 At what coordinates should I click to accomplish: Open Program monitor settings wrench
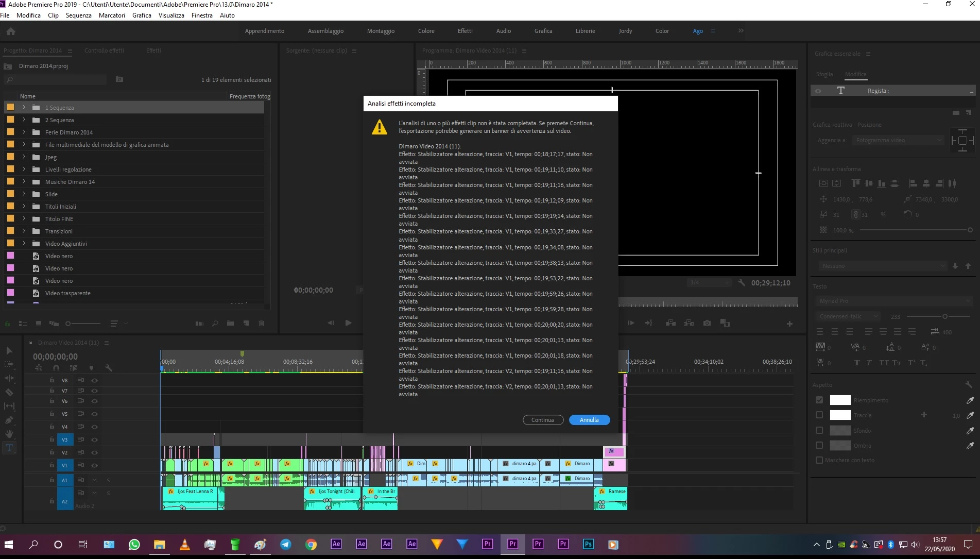coord(742,282)
